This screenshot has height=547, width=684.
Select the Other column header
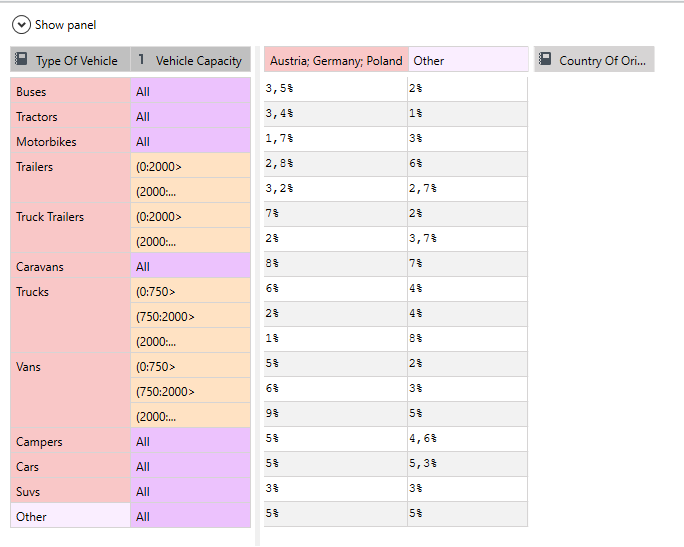tap(468, 60)
